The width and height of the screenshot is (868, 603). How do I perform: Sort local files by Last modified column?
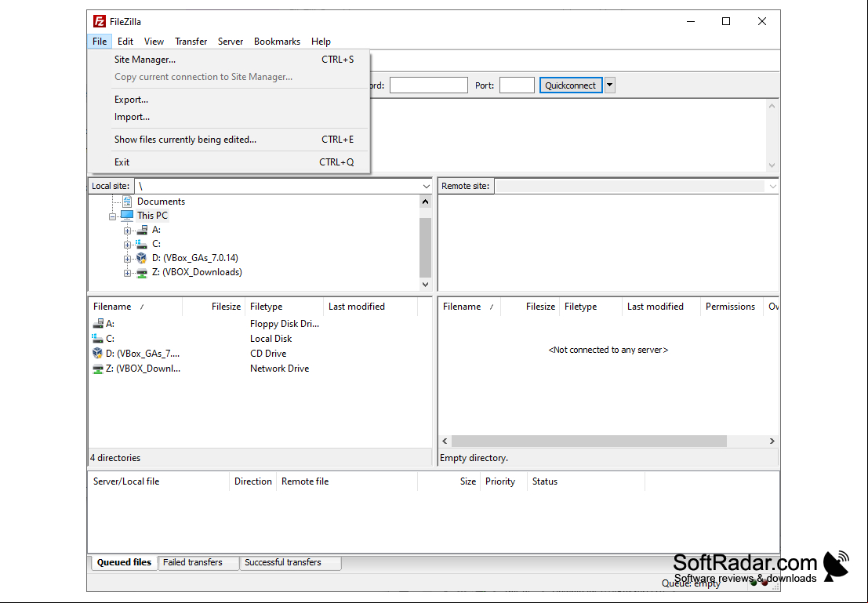pyautogui.click(x=370, y=307)
